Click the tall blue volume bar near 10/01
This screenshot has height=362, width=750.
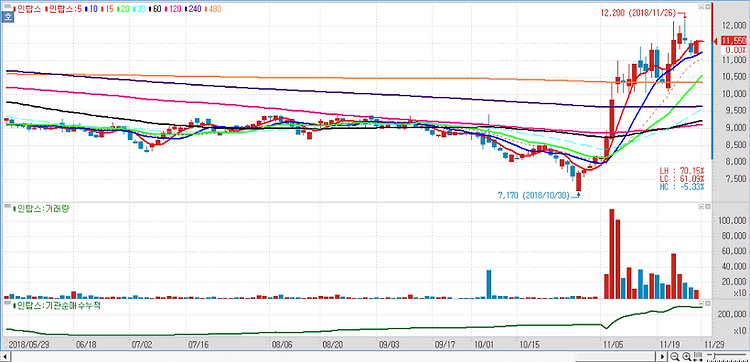pyautogui.click(x=489, y=285)
